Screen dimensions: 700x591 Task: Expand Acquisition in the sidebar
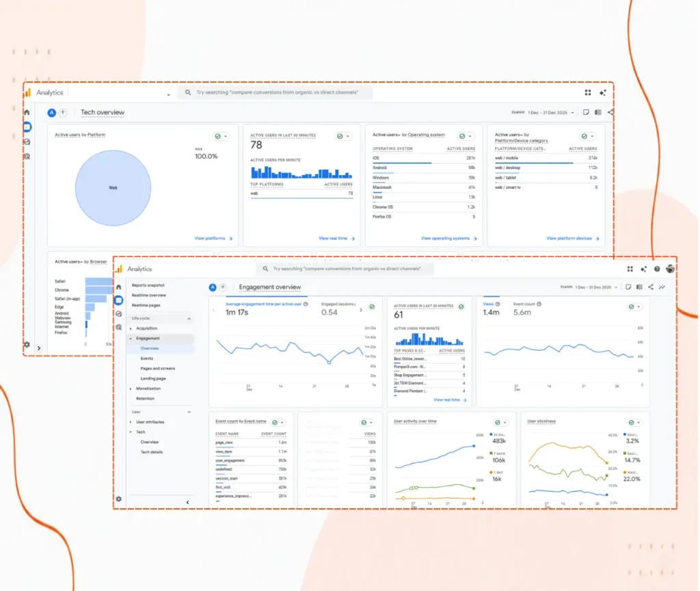pyautogui.click(x=131, y=328)
